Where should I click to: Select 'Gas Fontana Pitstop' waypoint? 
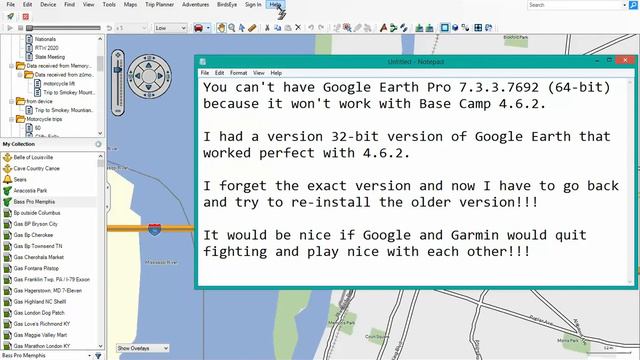point(36,268)
